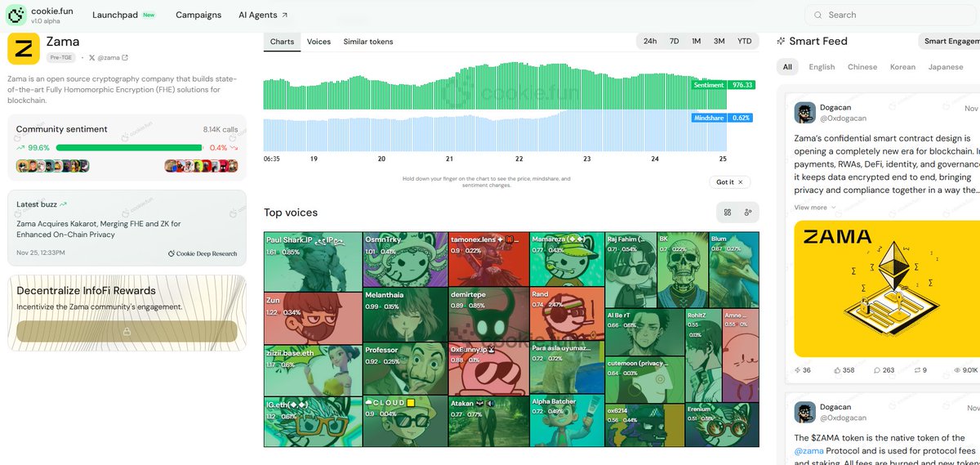Open Melanthaia voice tile
The width and height of the screenshot is (980, 465).
click(x=406, y=315)
